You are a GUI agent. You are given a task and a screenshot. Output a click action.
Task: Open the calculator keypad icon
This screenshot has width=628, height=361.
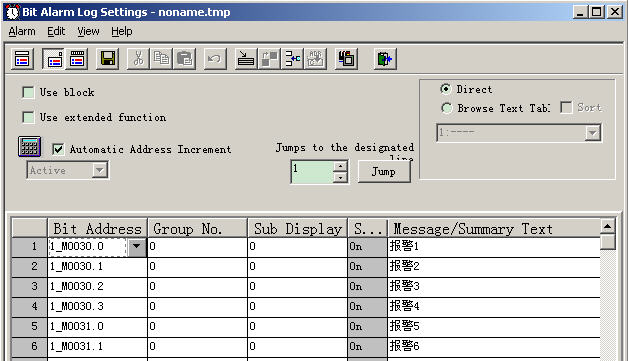(29, 147)
